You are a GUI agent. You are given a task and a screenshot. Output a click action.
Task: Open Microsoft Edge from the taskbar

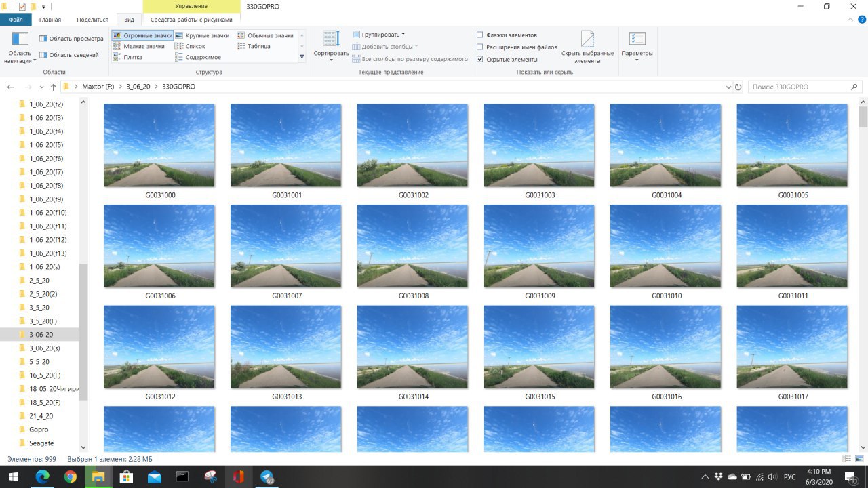[42, 476]
